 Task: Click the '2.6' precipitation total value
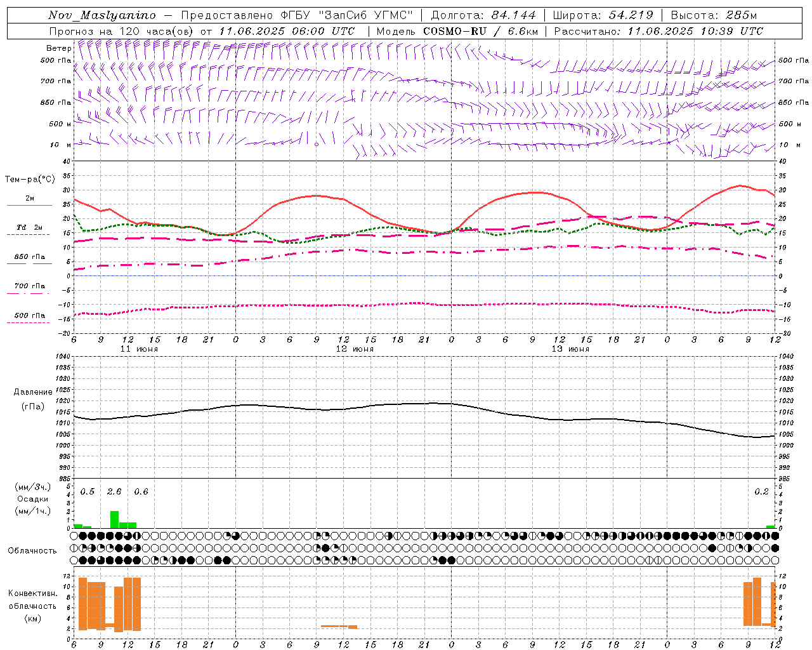click(114, 492)
